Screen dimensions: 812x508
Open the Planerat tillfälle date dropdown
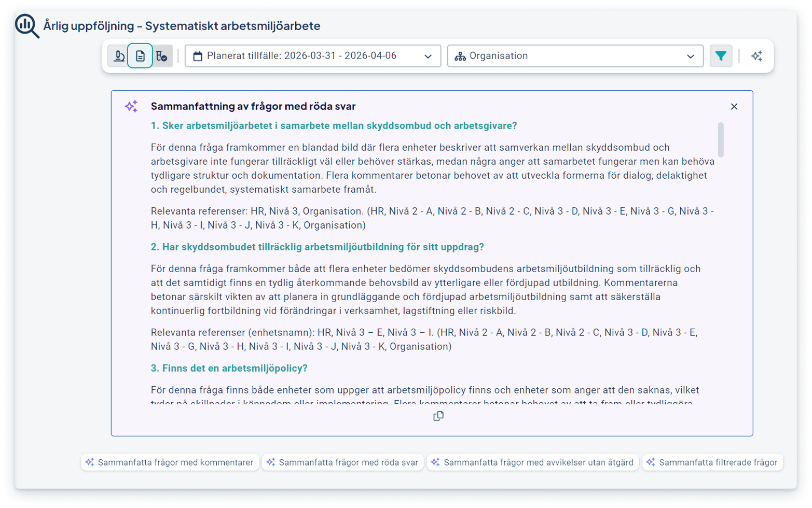pyautogui.click(x=312, y=56)
